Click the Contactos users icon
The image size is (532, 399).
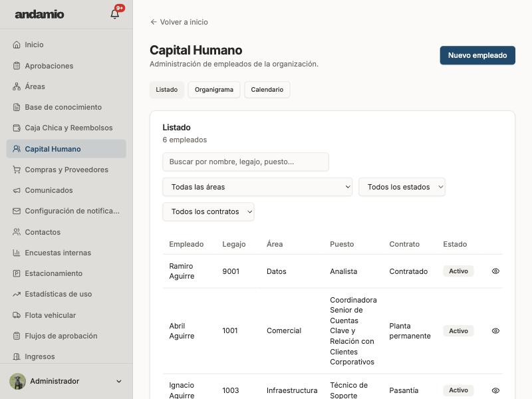(16, 232)
